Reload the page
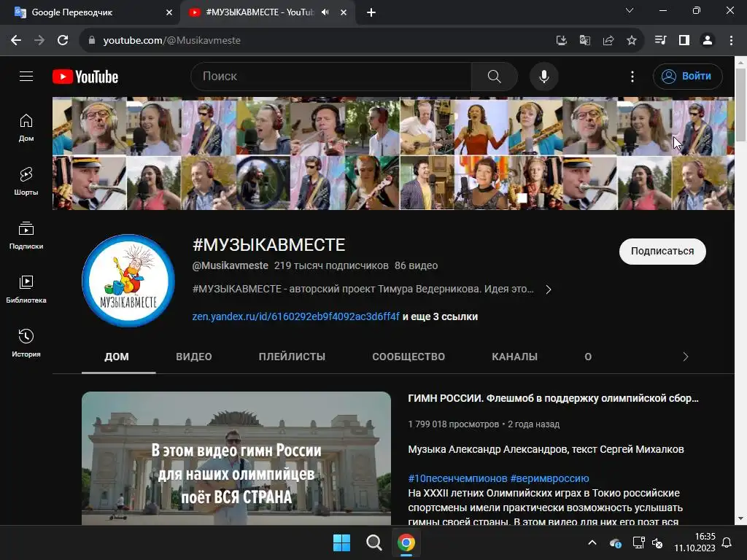This screenshot has height=560, width=747. 63,41
